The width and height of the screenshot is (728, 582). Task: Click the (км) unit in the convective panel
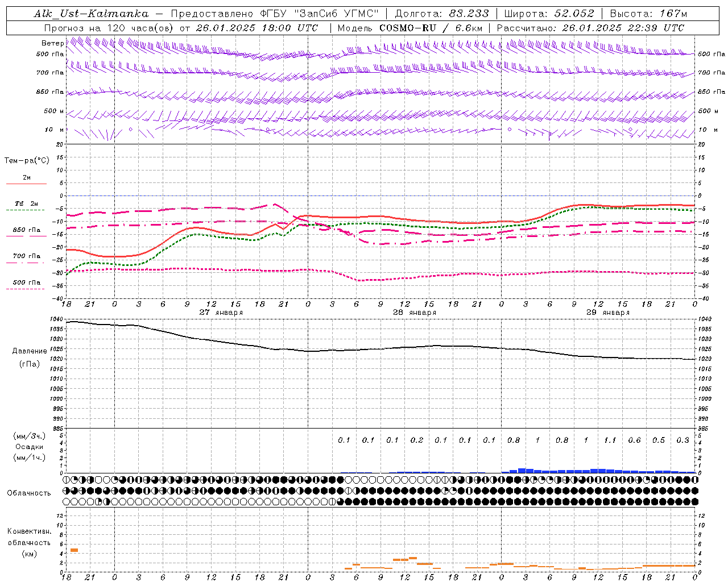tap(29, 554)
